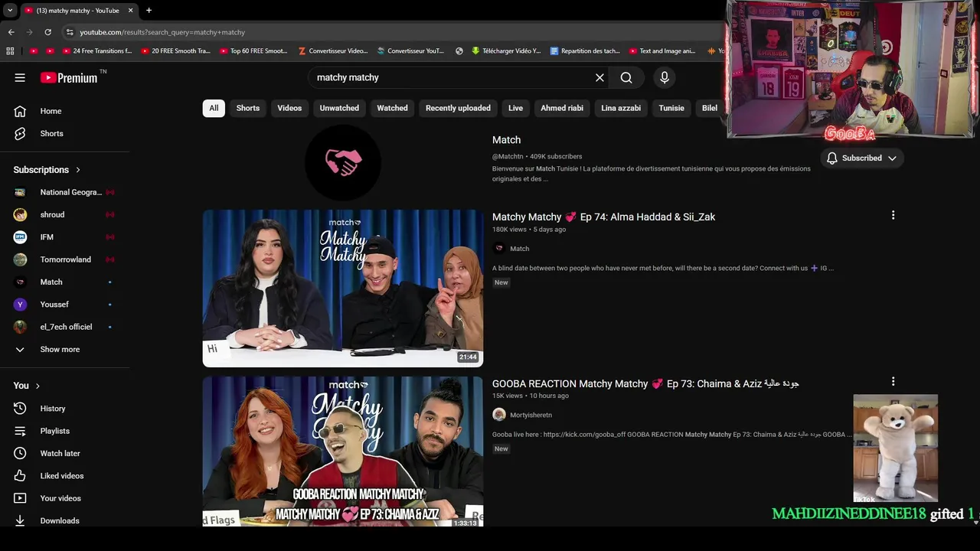Open more options for GOOBA REACTION video
The width and height of the screenshot is (980, 551).
(x=893, y=381)
